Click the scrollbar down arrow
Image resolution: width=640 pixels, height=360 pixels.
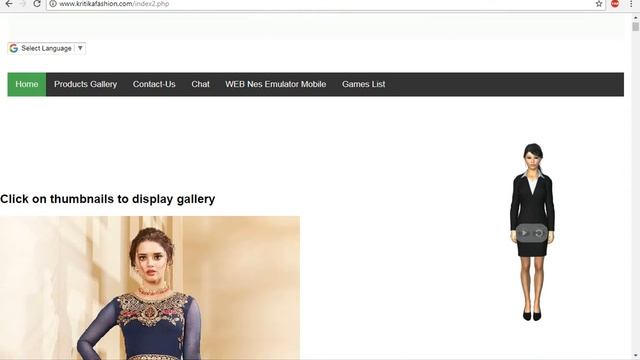pos(636,356)
